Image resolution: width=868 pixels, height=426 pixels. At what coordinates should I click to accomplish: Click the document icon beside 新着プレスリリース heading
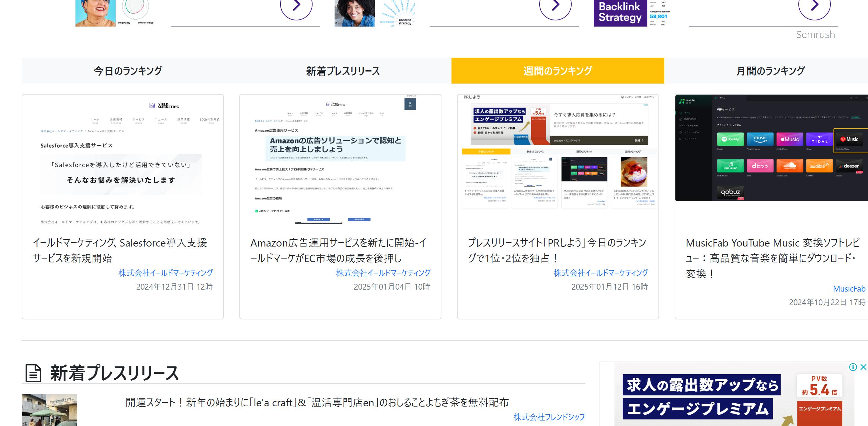coord(33,373)
